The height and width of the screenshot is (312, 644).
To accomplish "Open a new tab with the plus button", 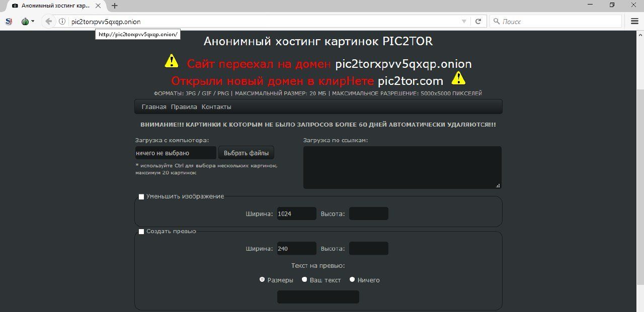I will tap(115, 6).
